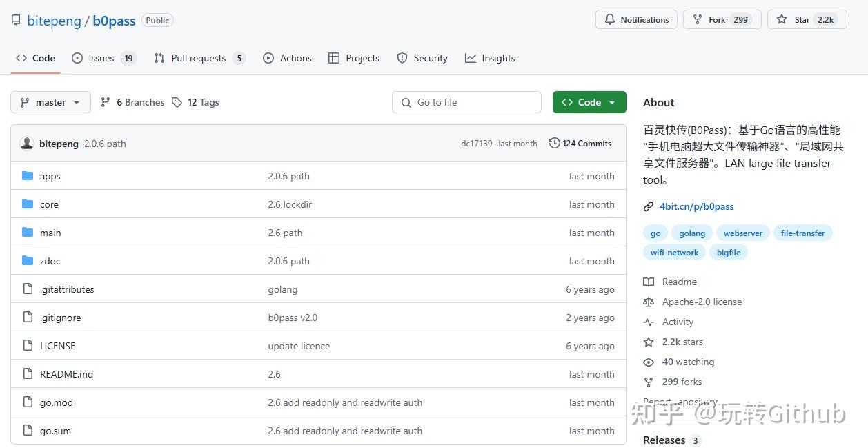The image size is (868, 448).
Task: Open the Security tab
Action: 422,58
